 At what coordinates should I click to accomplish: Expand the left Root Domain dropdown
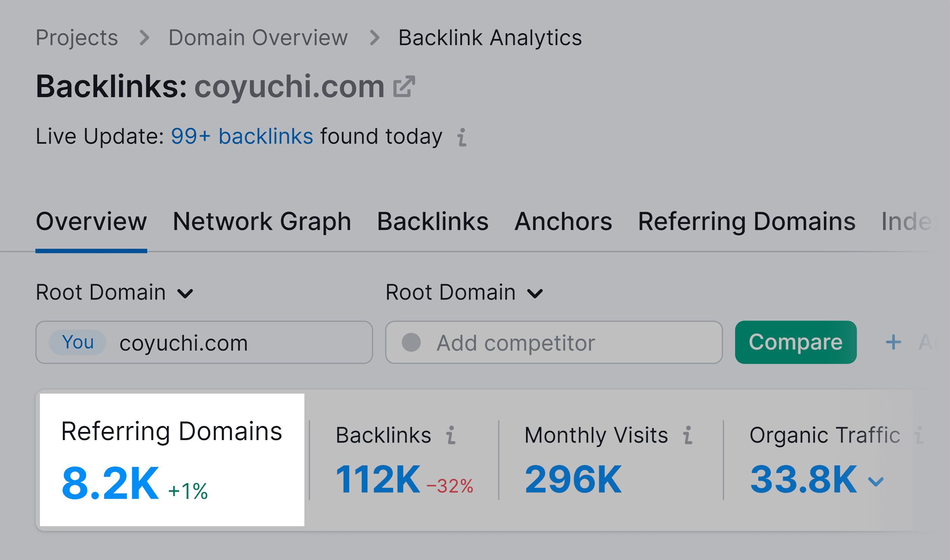[185, 293]
